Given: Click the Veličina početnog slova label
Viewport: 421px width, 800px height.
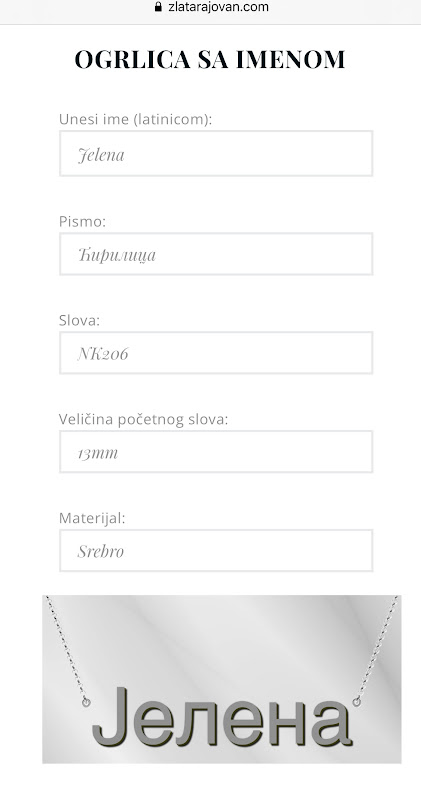Looking at the screenshot, I should tap(143, 419).
